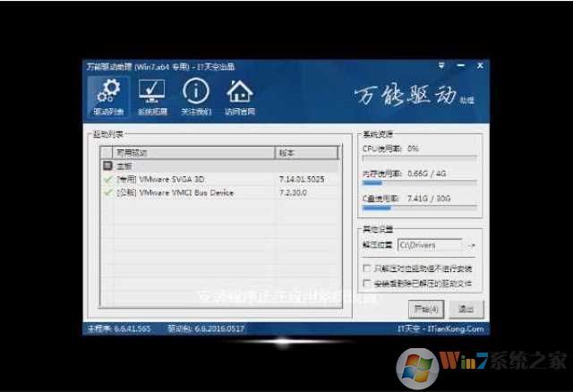Image resolution: width=573 pixels, height=392 pixels.
Task: Open the browse arrow next to C:\Drivers
Action: click(472, 245)
